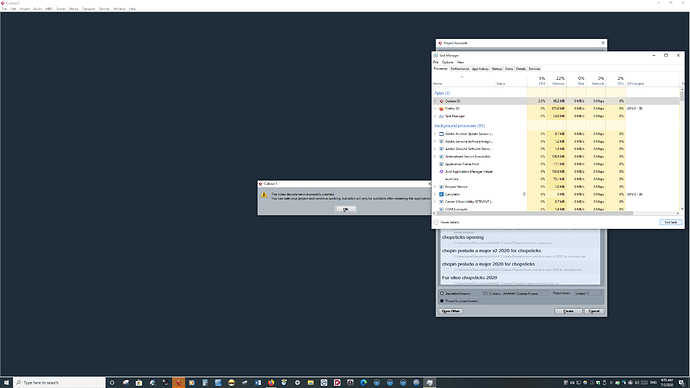This screenshot has height=388, width=690.
Task: Open the Cubase File menu
Action: (4, 9)
